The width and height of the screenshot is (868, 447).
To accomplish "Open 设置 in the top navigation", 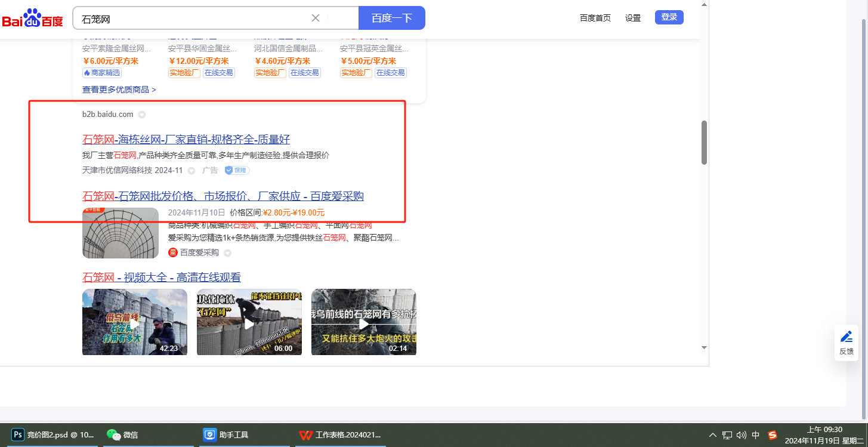I will (633, 18).
